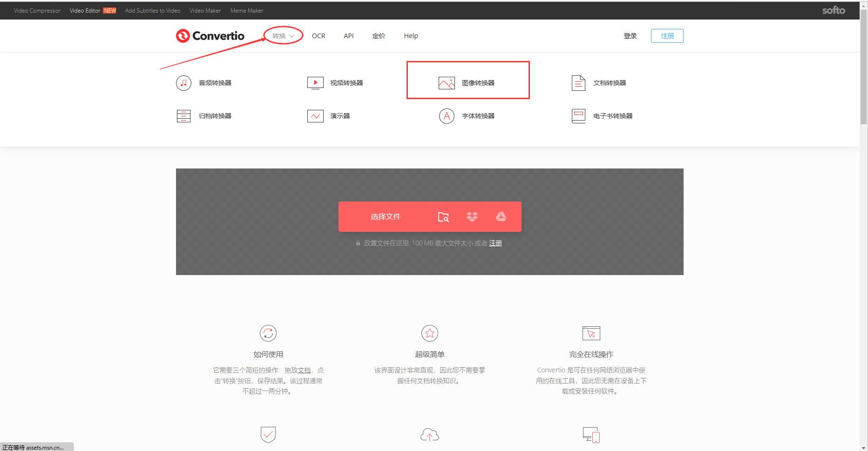Open the audio converter music note icon
Image resolution: width=868 pixels, height=451 pixels.
183,83
